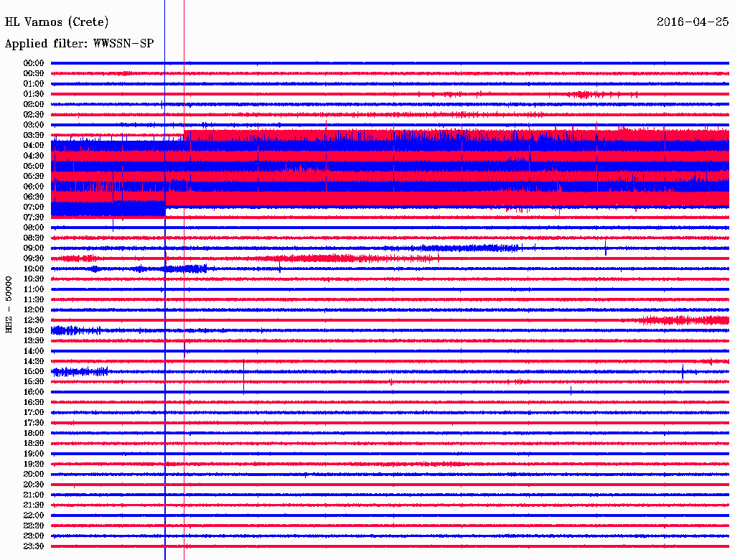Viewport: 735px width, 560px height.
Task: Select the 01:30 time label
Action: [33, 94]
